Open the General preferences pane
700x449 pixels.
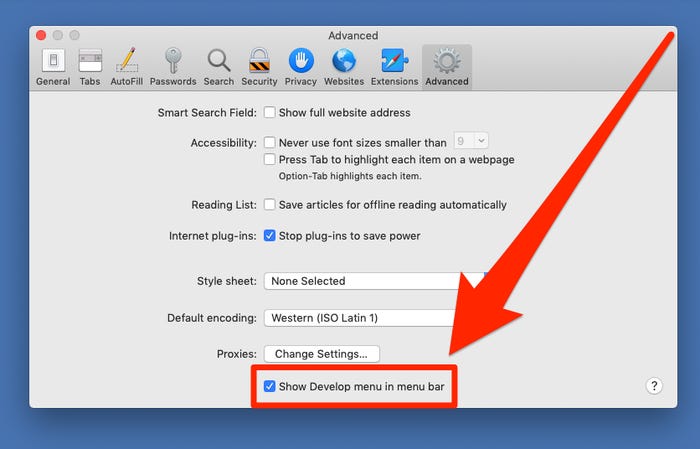[52, 66]
